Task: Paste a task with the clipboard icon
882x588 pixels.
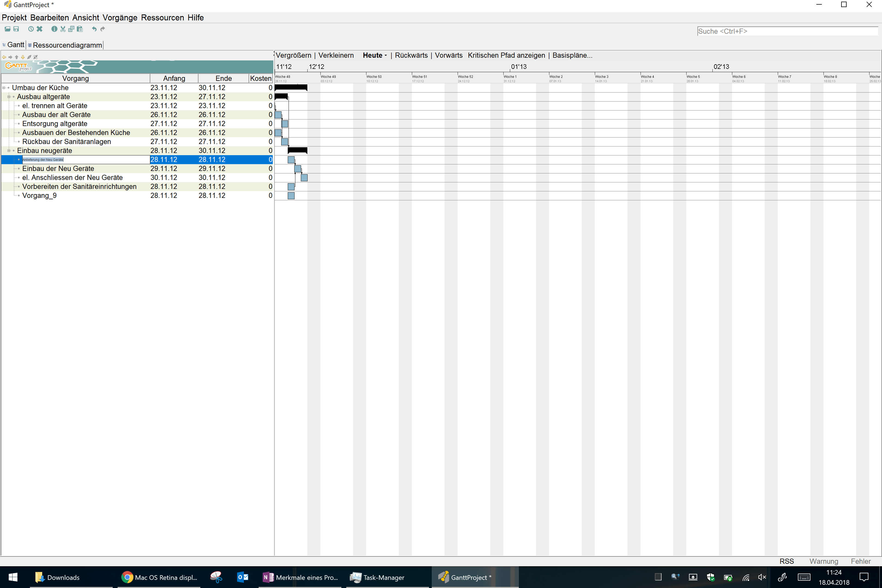Action: (x=80, y=29)
